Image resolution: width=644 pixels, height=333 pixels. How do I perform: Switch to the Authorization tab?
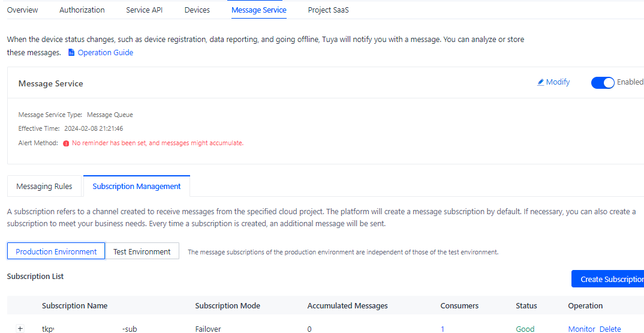82,10
